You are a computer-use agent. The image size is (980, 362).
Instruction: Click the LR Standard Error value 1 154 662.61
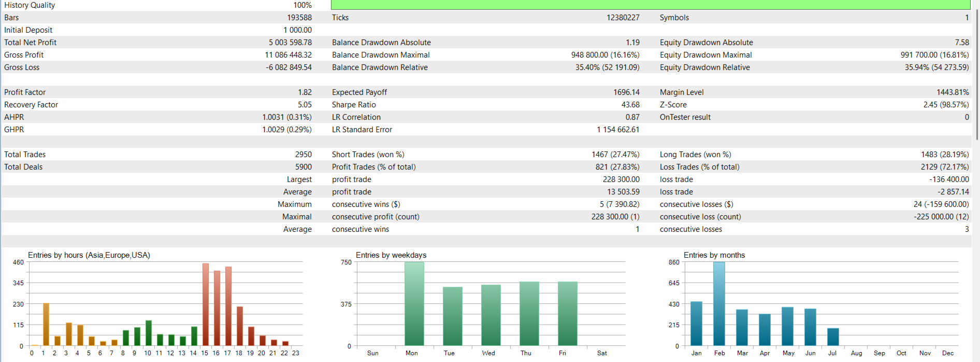point(618,130)
